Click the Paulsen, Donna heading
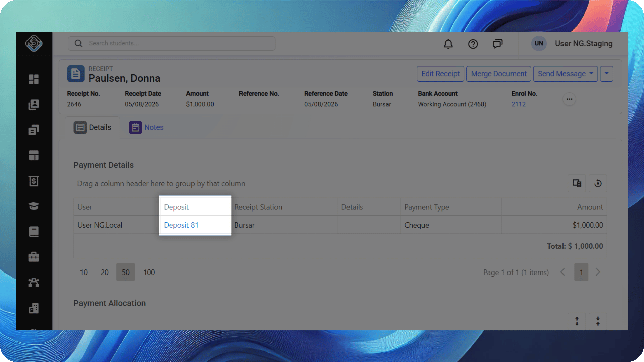Viewport: 644px width, 362px height. point(124,78)
